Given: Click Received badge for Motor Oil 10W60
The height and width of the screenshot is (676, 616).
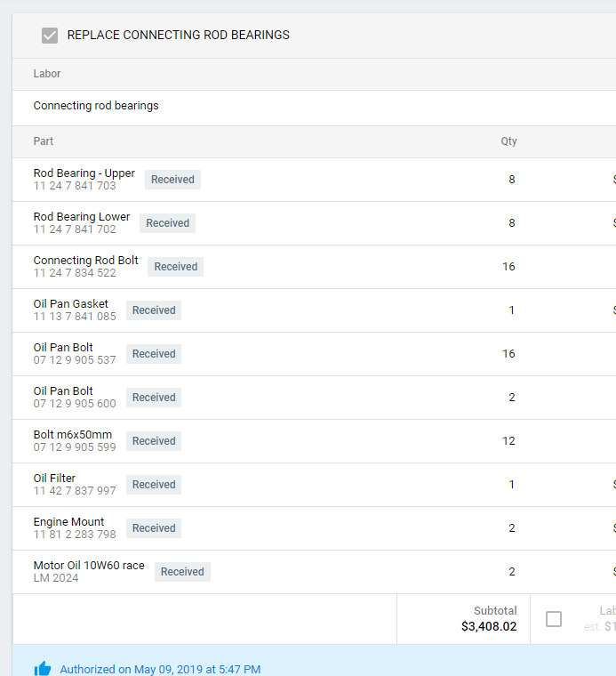Looking at the screenshot, I should coord(182,572).
